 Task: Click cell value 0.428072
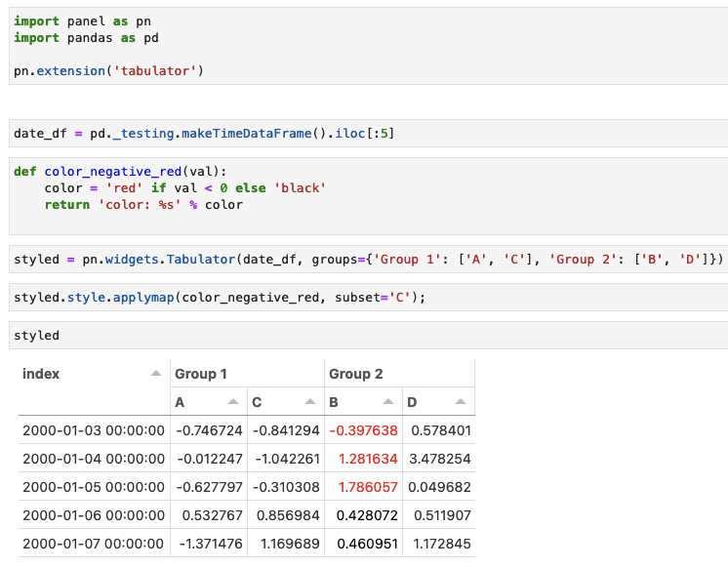[x=367, y=515]
